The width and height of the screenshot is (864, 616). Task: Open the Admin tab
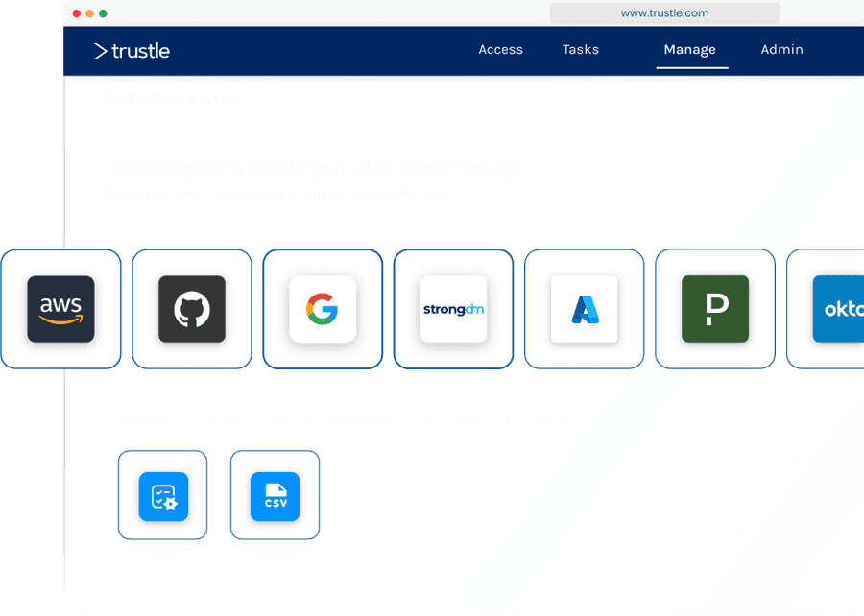coord(781,50)
